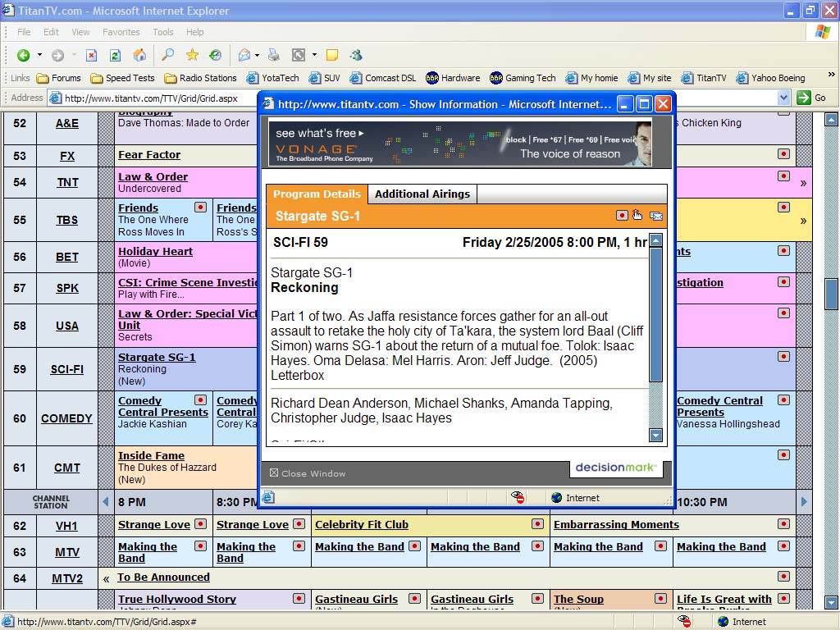Click the SCI-FI channel link
Viewport: 840px width, 630px height.
67,369
